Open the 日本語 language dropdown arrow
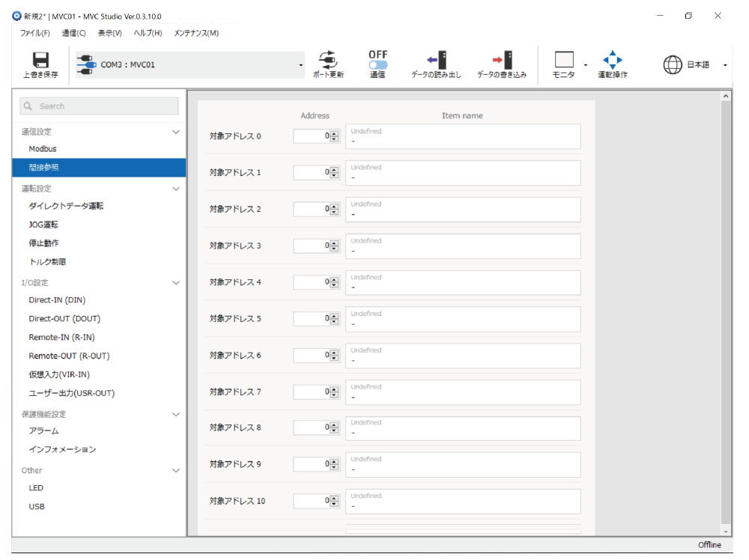 coord(725,65)
